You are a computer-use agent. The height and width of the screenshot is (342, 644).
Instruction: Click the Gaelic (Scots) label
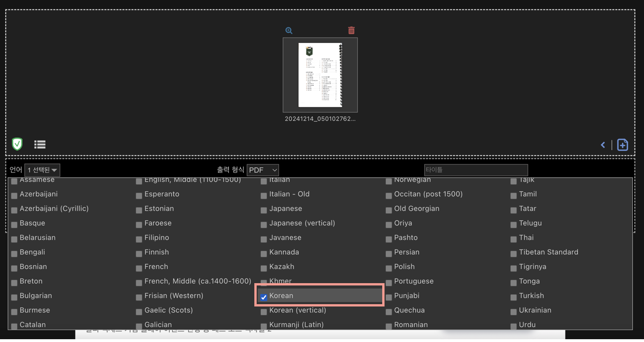(x=168, y=310)
